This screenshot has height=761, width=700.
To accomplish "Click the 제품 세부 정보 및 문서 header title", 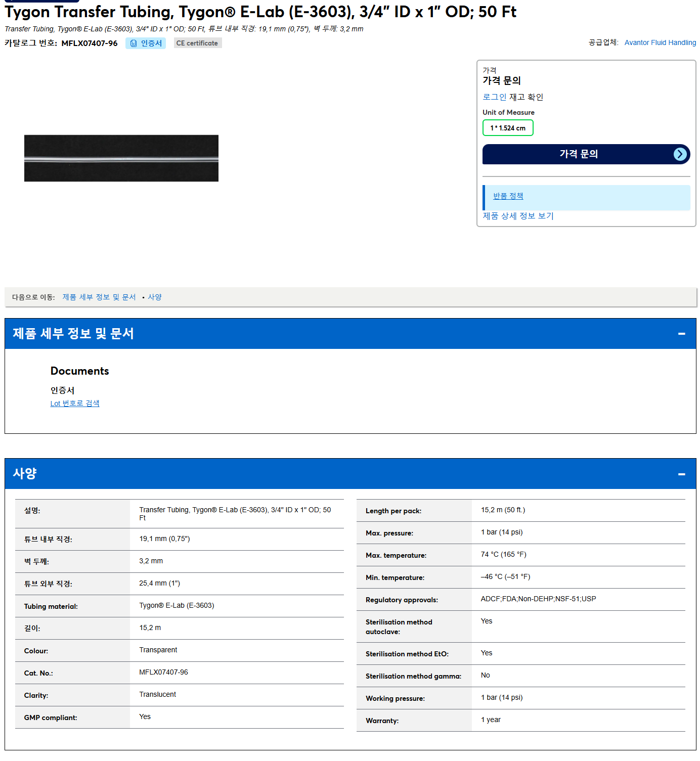I will (x=73, y=334).
